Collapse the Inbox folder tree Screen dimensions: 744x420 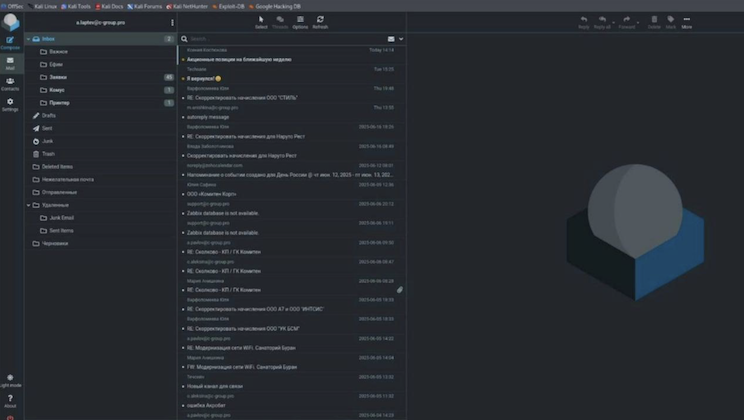pyautogui.click(x=28, y=39)
